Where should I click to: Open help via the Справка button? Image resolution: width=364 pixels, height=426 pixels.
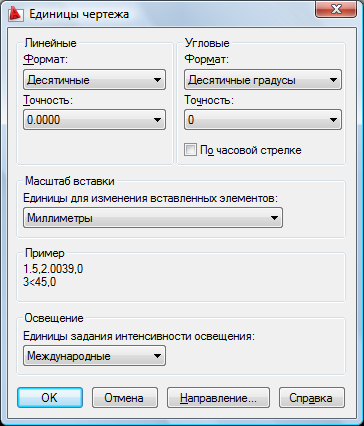(x=311, y=397)
